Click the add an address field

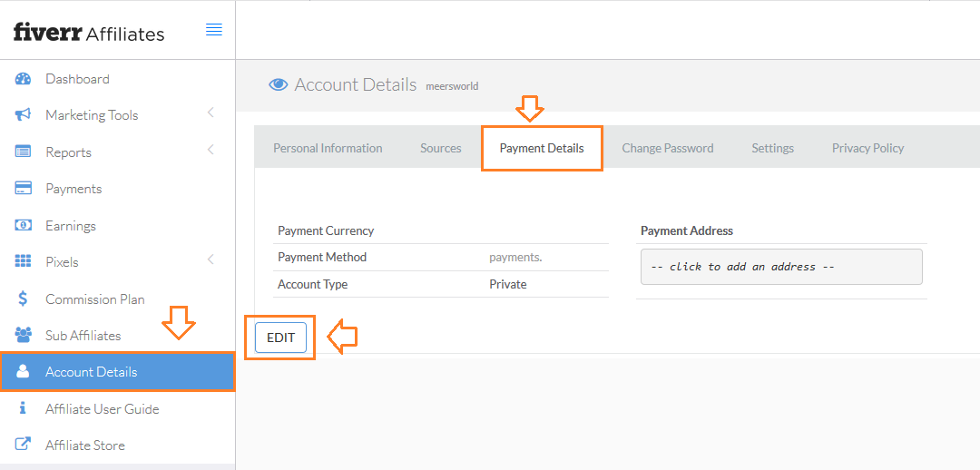tap(781, 267)
